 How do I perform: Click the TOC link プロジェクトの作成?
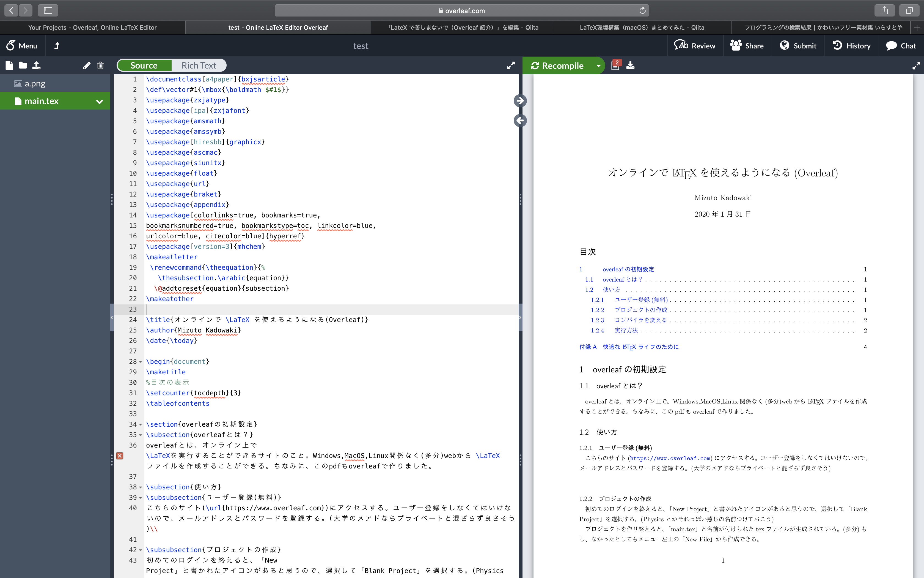pos(641,310)
